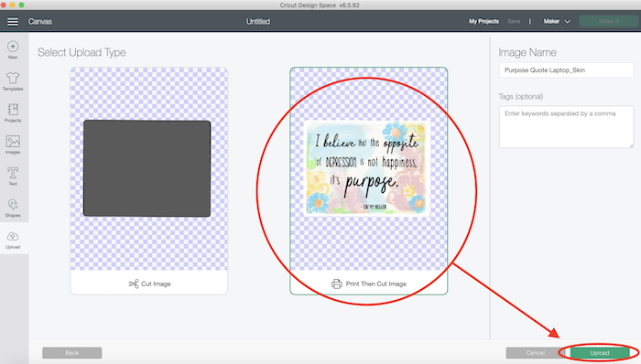Click the green Upload button
641x364 pixels.
pos(599,353)
